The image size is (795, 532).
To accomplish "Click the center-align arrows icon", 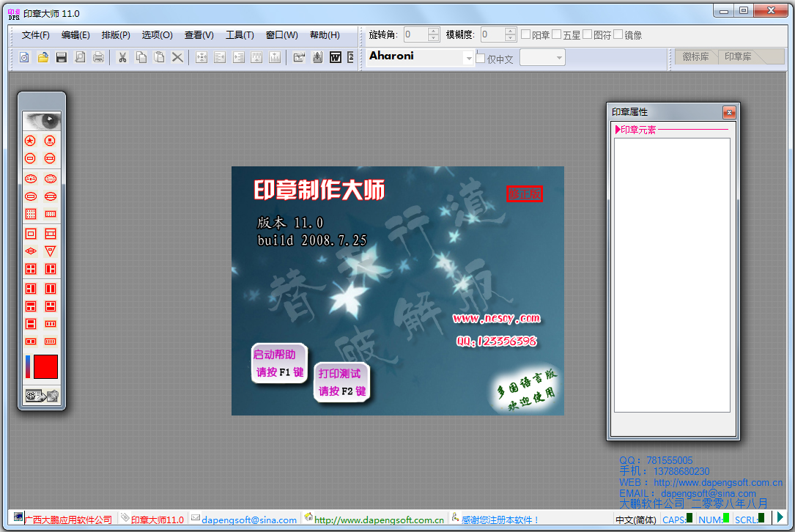I will pos(201,57).
